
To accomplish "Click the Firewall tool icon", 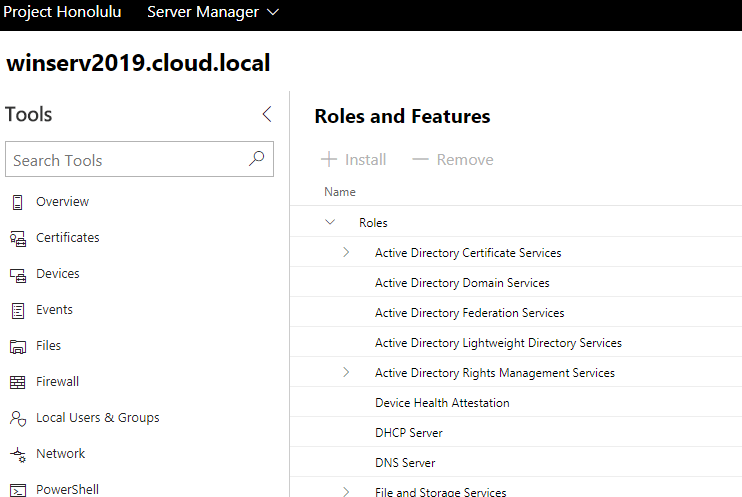I will 17,382.
